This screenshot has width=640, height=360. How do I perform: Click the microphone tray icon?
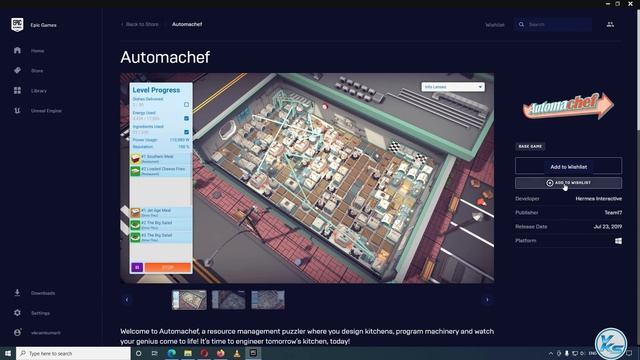pyautogui.click(x=567, y=353)
